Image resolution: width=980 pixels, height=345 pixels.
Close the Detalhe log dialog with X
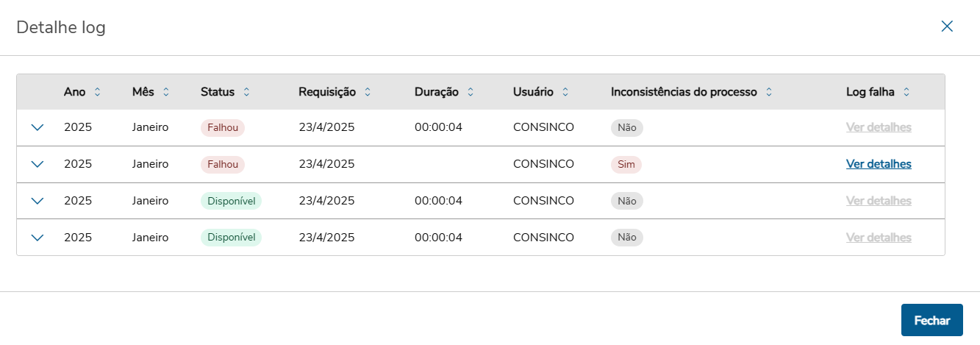coord(947,26)
